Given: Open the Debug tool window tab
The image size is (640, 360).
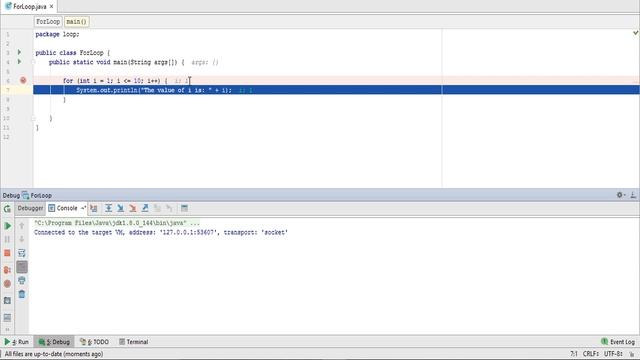Looking at the screenshot, I should 54,342.
